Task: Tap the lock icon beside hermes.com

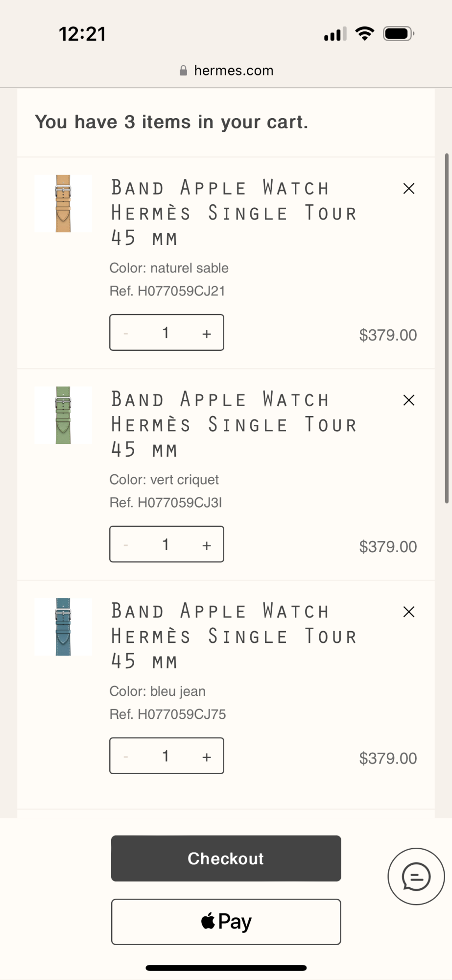Action: [x=183, y=71]
